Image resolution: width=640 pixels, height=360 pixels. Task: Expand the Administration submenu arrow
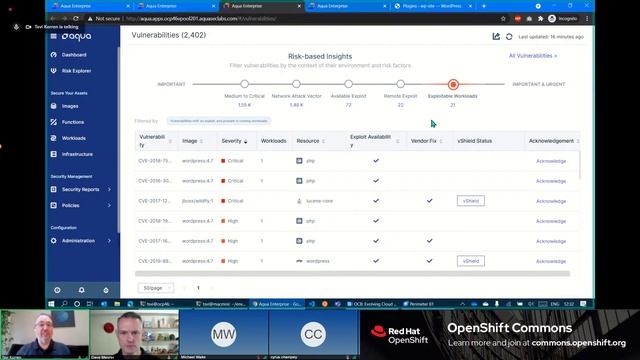coord(109,241)
